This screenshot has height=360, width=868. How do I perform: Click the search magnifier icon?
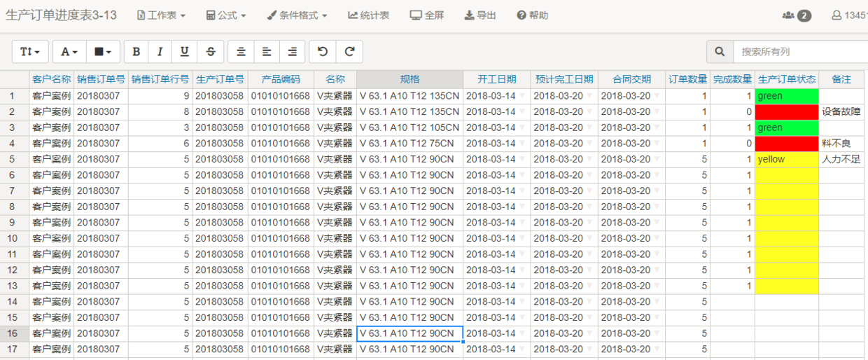pyautogui.click(x=720, y=52)
